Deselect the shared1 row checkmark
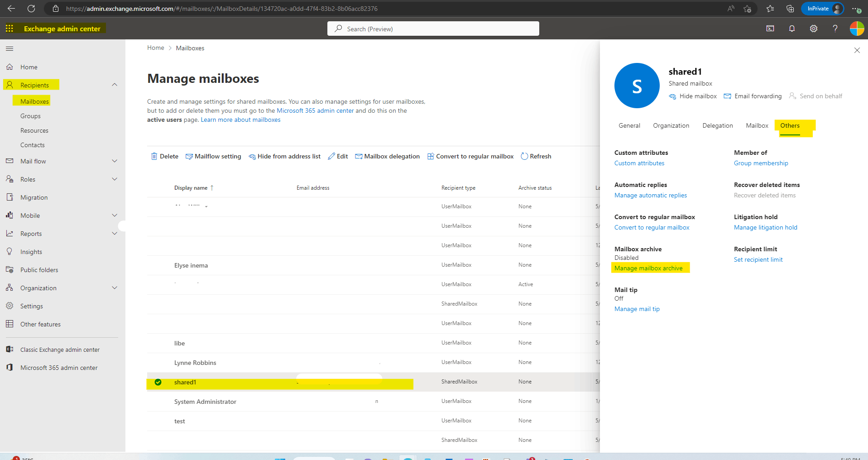This screenshot has height=460, width=868. pyautogui.click(x=158, y=382)
